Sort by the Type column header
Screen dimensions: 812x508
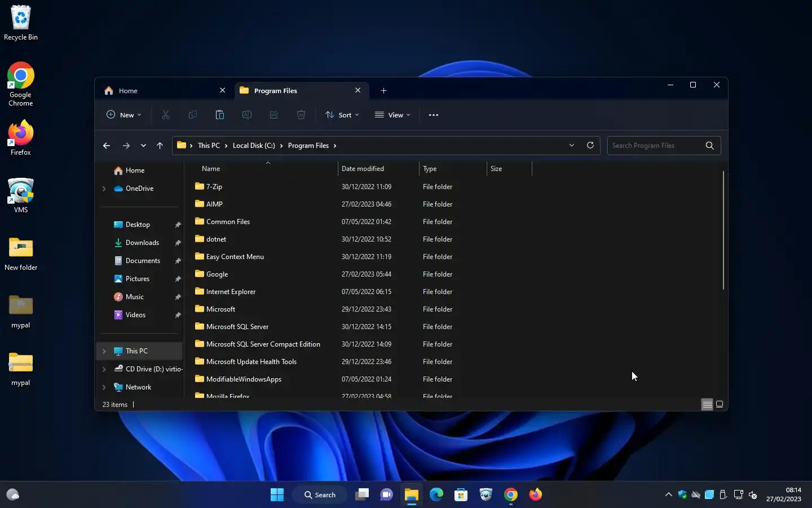click(x=453, y=169)
